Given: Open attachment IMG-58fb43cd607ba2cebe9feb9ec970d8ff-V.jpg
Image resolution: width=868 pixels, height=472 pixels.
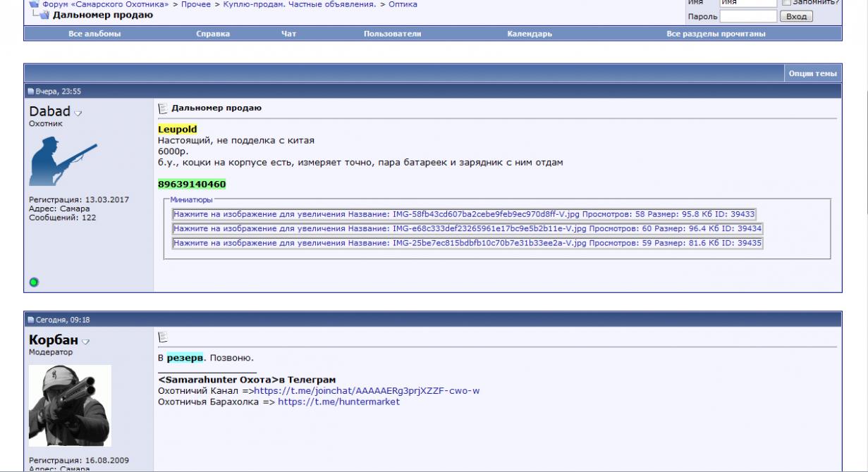Looking at the screenshot, I should (464, 214).
